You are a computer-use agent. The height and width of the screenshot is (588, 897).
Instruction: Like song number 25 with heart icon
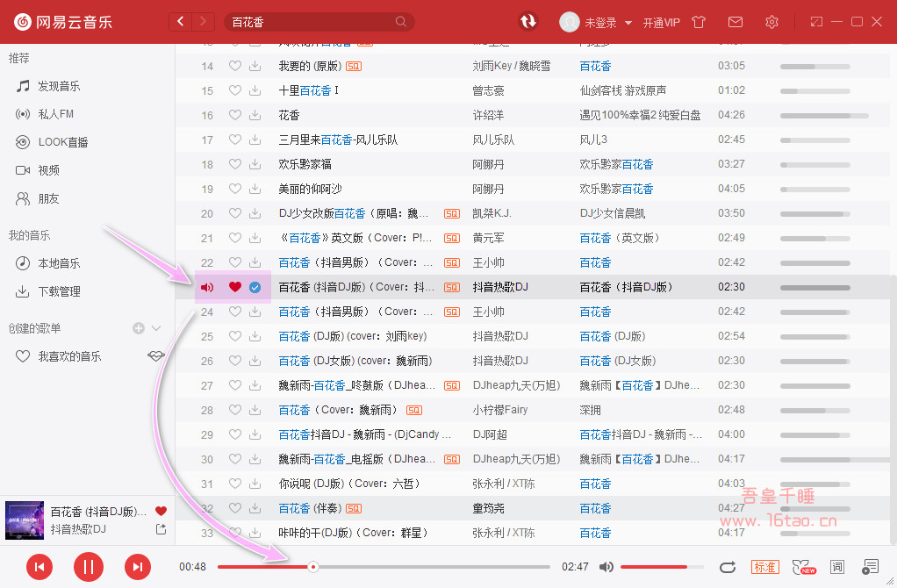[234, 336]
